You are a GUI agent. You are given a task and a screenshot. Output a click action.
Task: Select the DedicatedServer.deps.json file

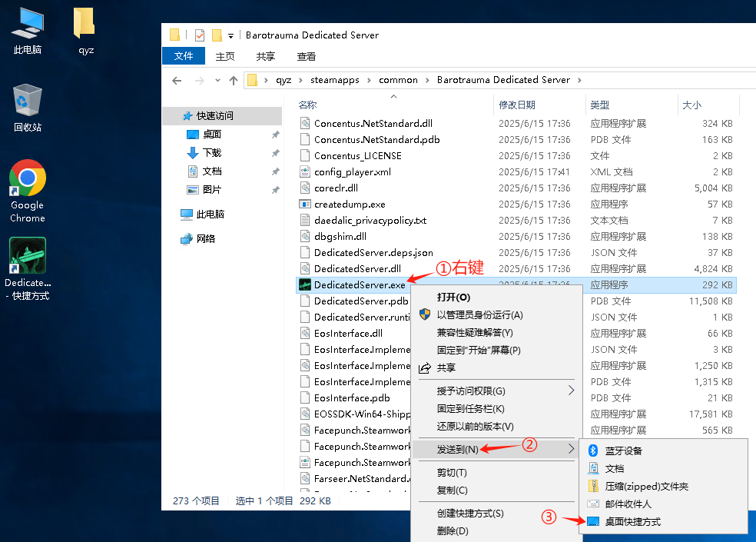tap(373, 253)
